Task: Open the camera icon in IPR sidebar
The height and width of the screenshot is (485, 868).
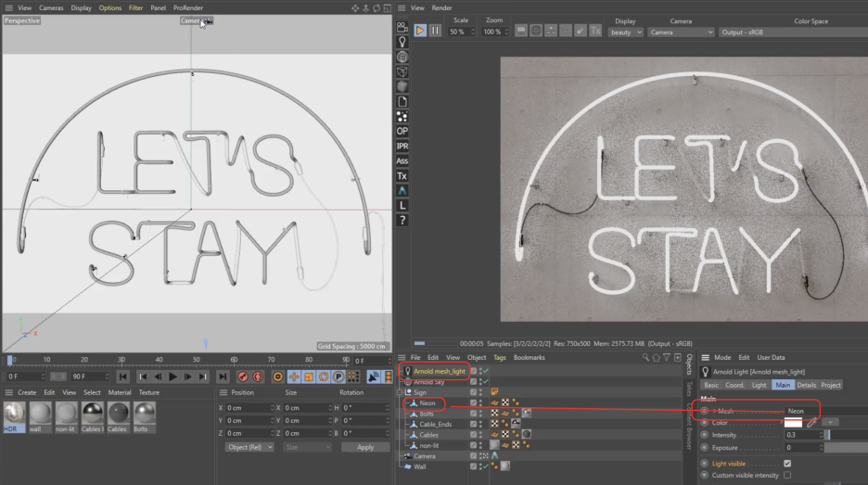Action: [402, 27]
